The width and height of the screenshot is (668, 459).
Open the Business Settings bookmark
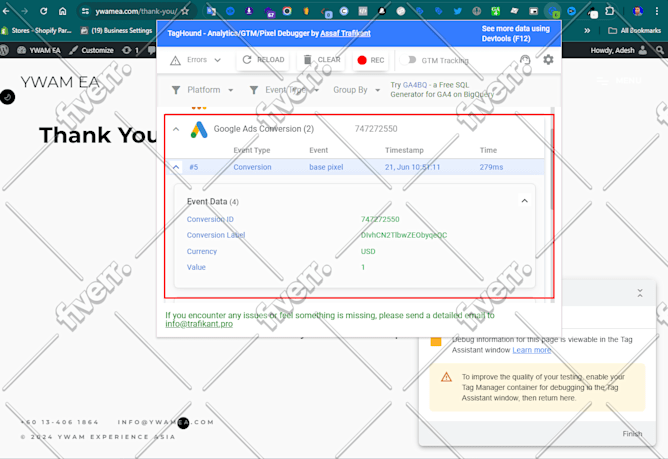[x=116, y=30]
